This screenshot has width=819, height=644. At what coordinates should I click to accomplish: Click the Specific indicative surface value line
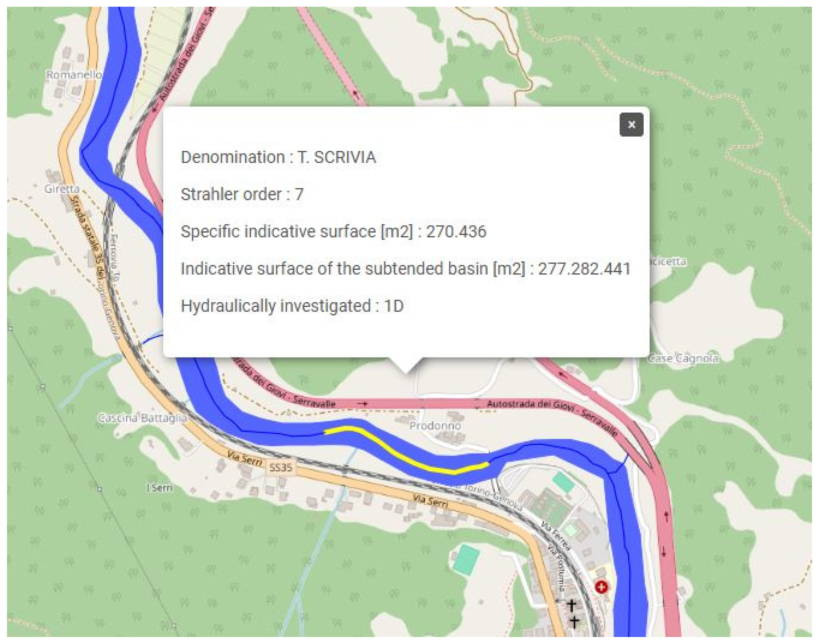coord(333,231)
